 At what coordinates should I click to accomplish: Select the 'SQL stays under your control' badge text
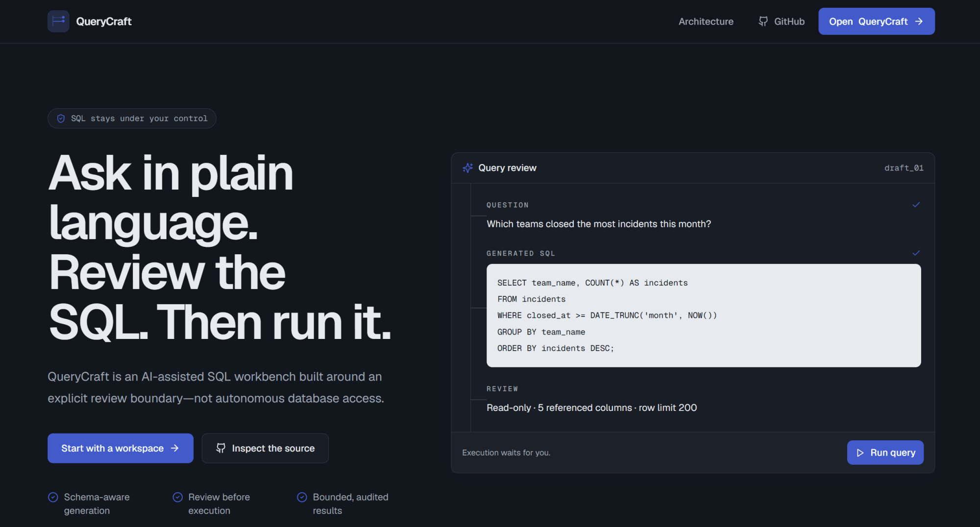(x=139, y=119)
